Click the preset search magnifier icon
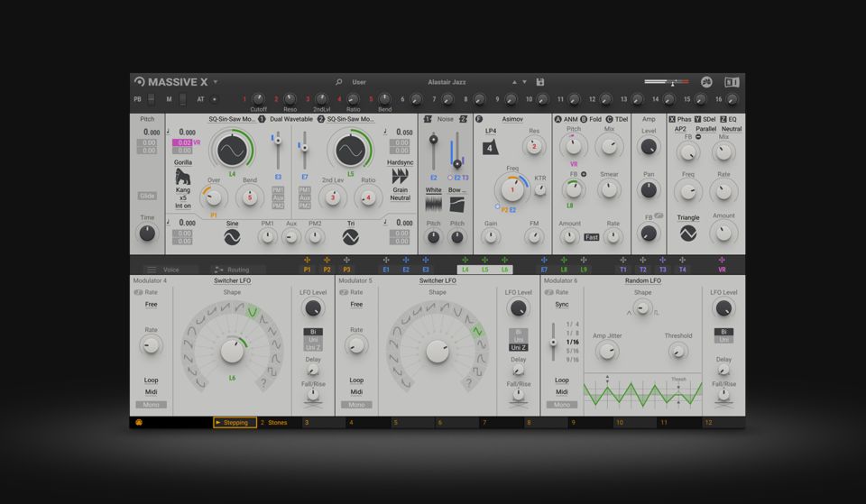The image size is (866, 504). (x=339, y=82)
